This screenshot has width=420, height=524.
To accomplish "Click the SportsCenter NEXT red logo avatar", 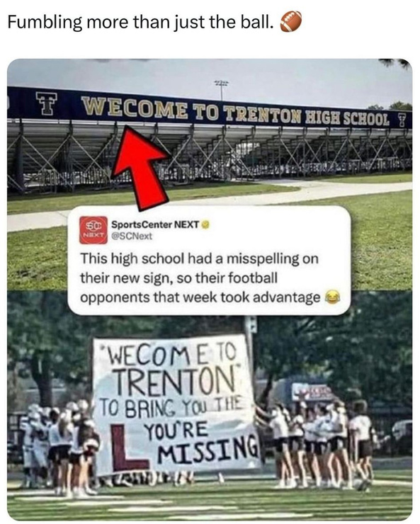I will click(93, 230).
